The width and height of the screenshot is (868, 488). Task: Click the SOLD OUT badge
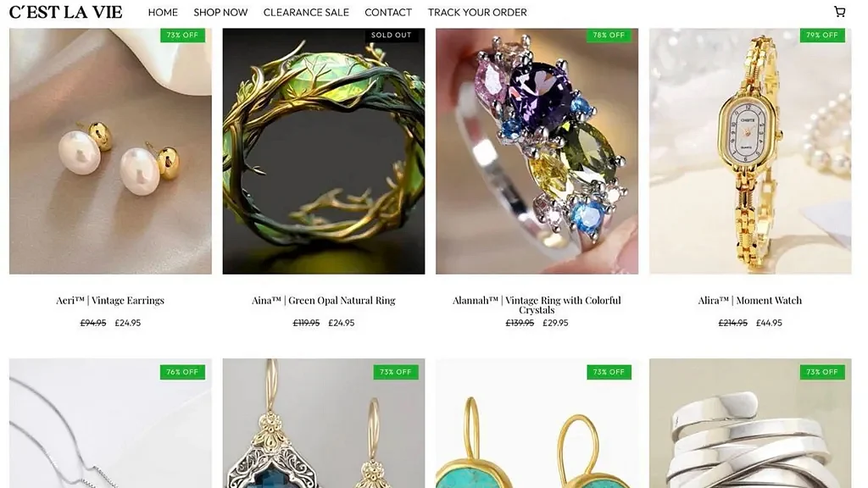(x=391, y=35)
